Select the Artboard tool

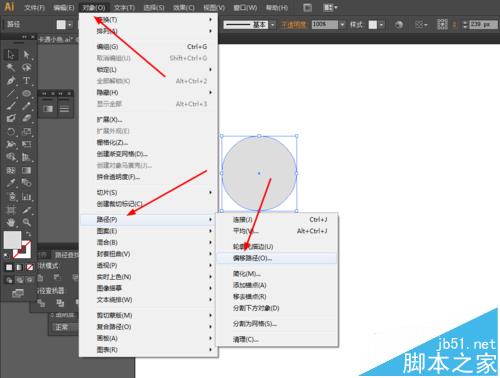tap(11, 209)
